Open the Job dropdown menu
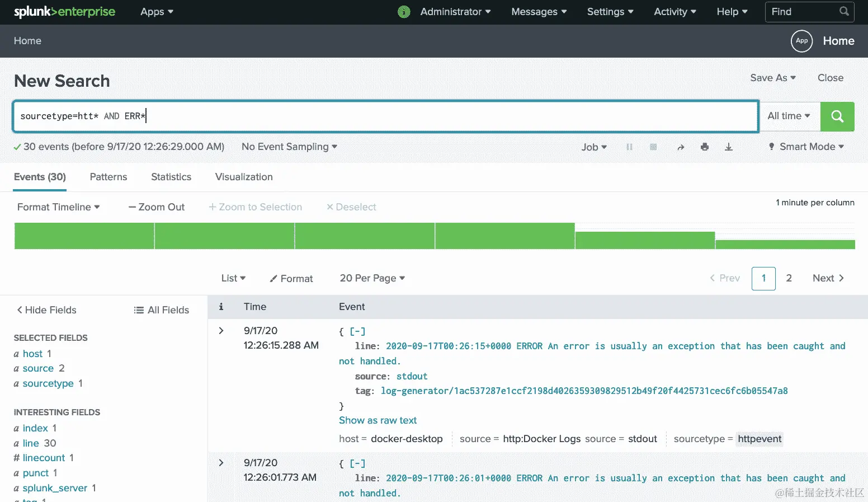Viewport: 868px width, 502px height. (594, 147)
